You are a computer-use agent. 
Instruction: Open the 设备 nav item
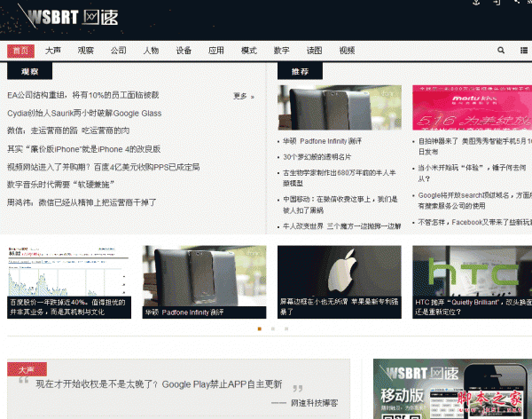coord(184,51)
